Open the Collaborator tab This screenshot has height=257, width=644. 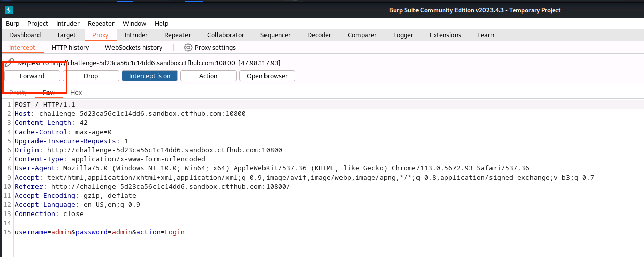point(225,35)
